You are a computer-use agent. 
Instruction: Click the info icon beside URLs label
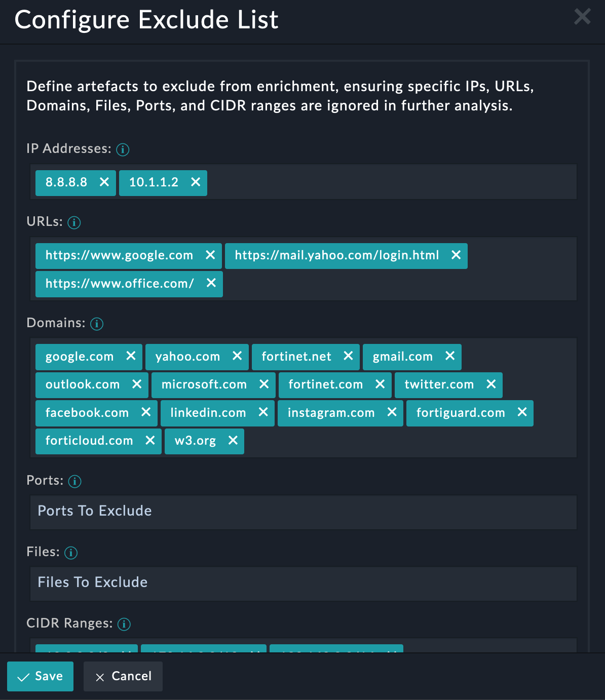pos(74,222)
